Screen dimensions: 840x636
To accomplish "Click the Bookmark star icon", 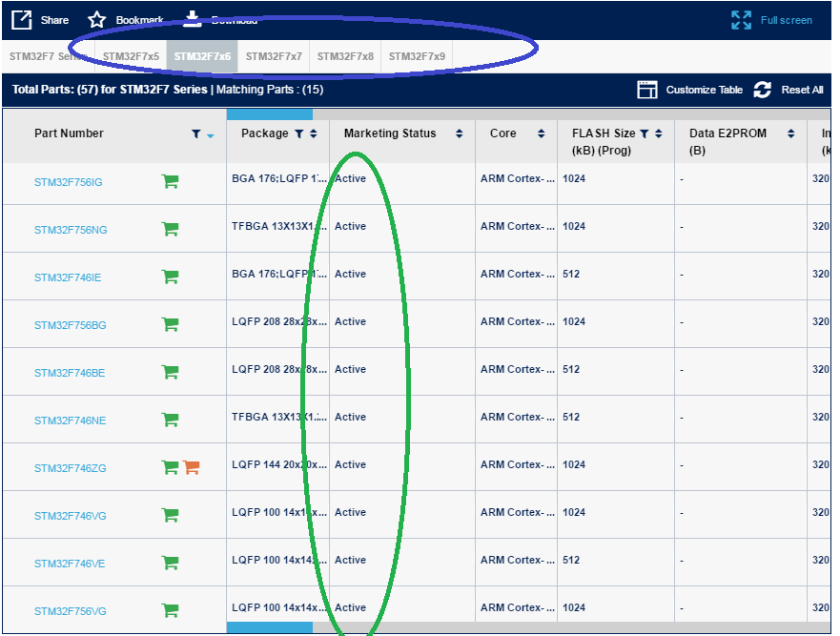I will tap(97, 20).
